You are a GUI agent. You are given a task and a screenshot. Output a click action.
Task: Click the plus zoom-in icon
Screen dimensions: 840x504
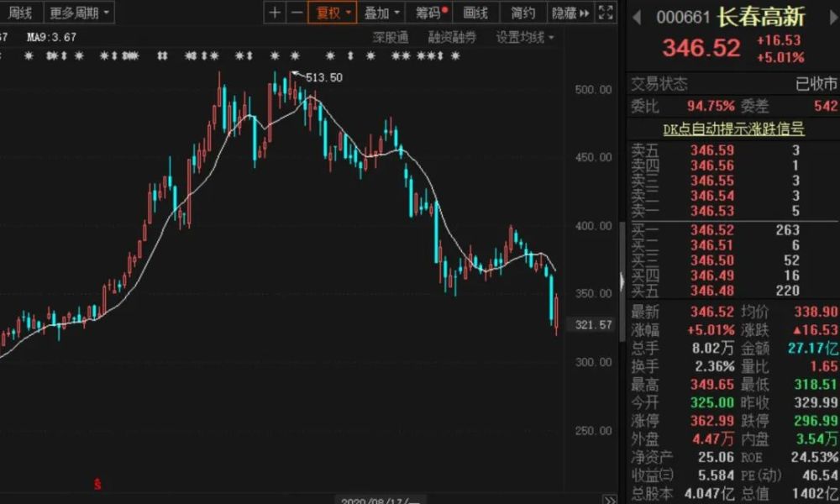click(275, 13)
